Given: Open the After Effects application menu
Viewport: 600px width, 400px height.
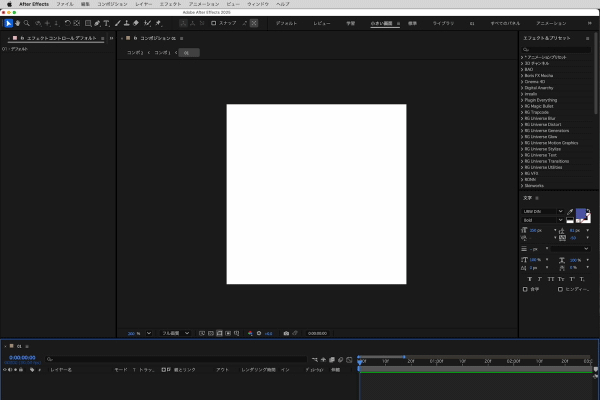Looking at the screenshot, I should (34, 4).
